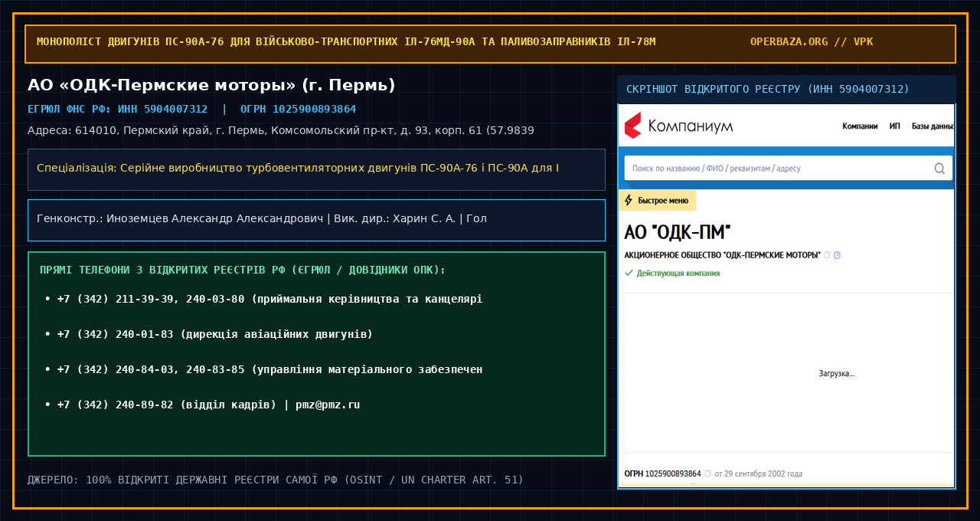This screenshot has width=980, height=521.
Task: Click the Действующая компания status text
Action: 678,273
